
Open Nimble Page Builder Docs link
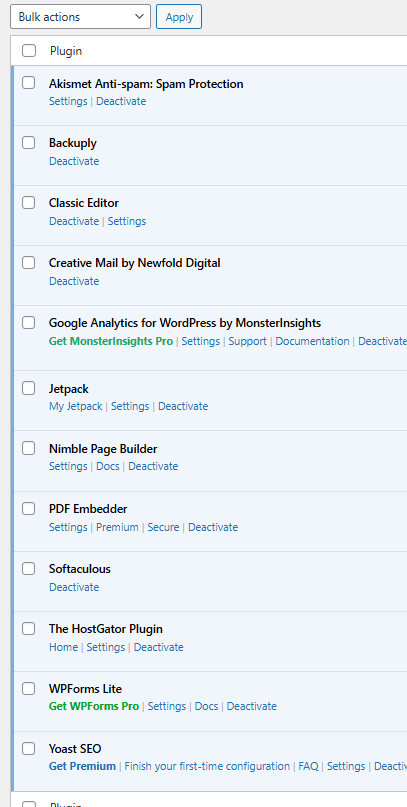[108, 466]
